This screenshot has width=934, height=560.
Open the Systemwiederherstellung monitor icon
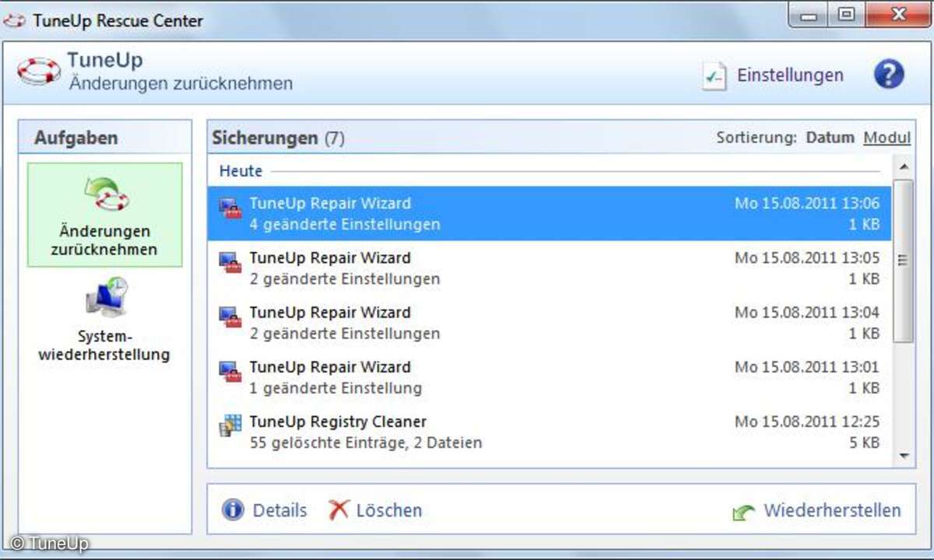105,298
